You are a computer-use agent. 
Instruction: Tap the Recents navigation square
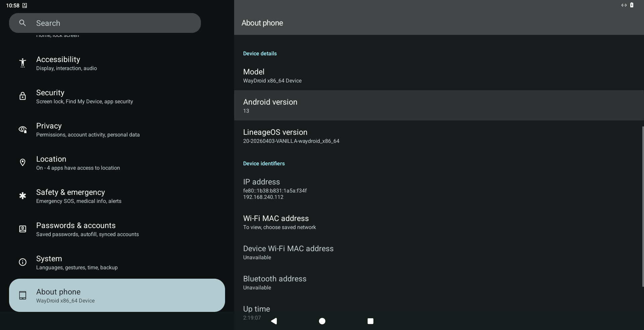tap(370, 321)
